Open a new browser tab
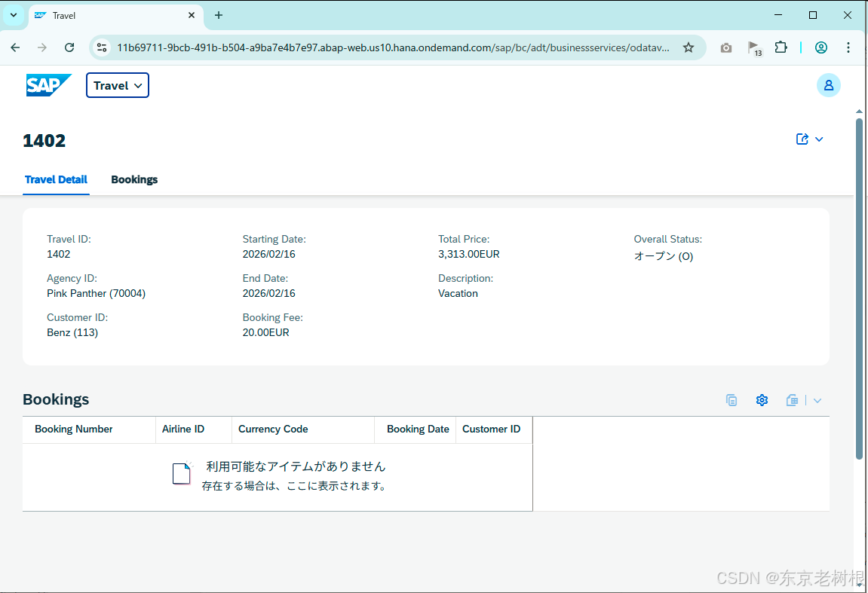Viewport: 868px width, 593px height. coord(219,16)
